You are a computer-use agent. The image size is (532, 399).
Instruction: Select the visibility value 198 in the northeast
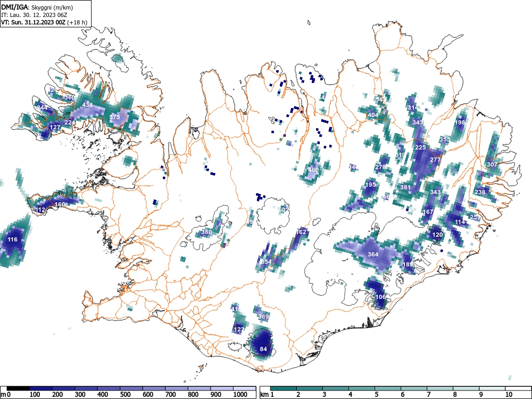click(x=460, y=122)
